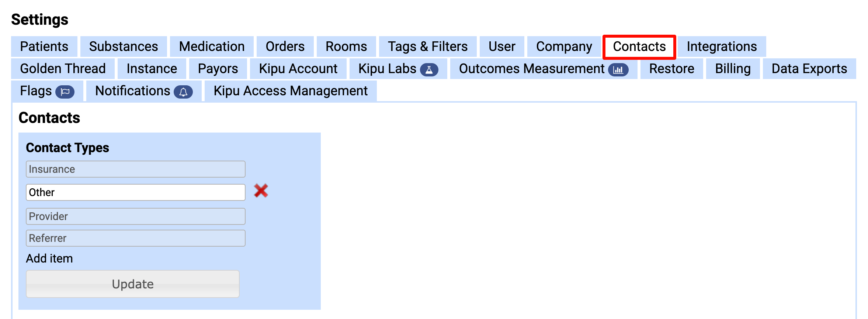This screenshot has width=868, height=319.
Task: Click the Add item link
Action: [x=49, y=258]
